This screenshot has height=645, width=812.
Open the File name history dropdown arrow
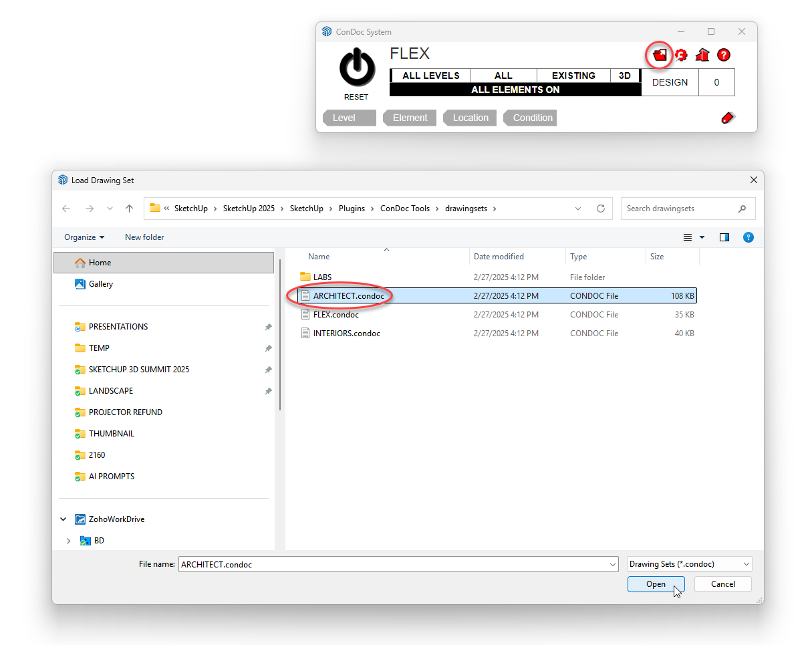[x=613, y=564]
